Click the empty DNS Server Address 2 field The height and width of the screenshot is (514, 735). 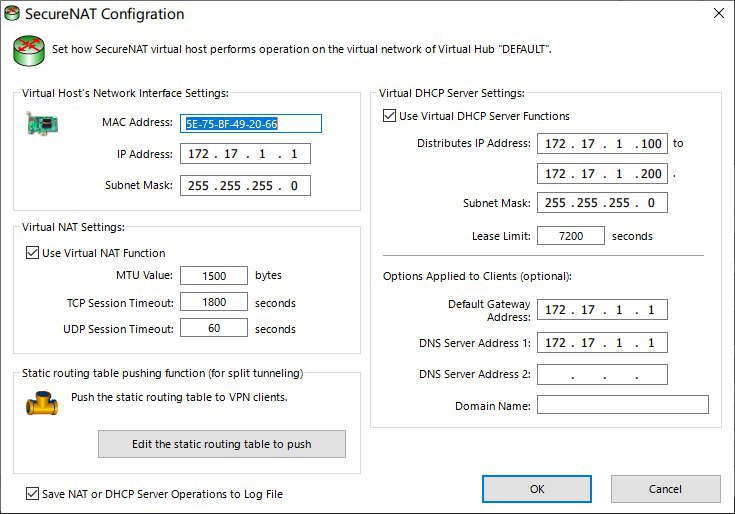click(x=602, y=376)
